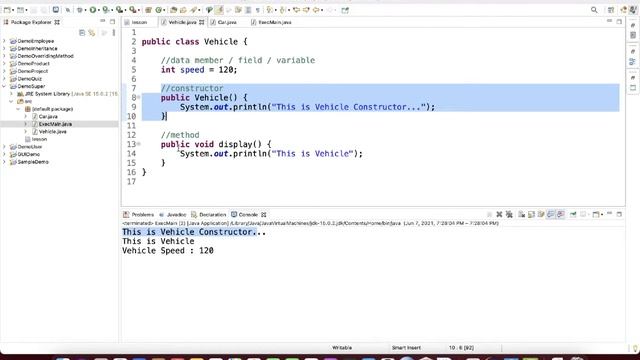Open the Search magnifier in the top-right toolbar
The image size is (640, 360).
594,10
